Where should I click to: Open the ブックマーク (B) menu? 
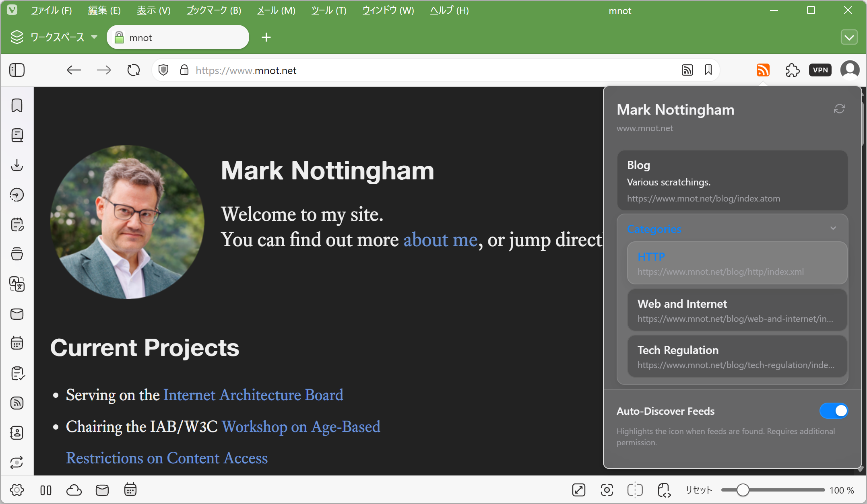(214, 10)
